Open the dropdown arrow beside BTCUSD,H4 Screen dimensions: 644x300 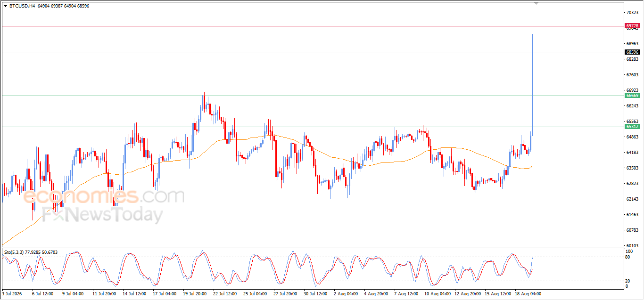point(5,6)
